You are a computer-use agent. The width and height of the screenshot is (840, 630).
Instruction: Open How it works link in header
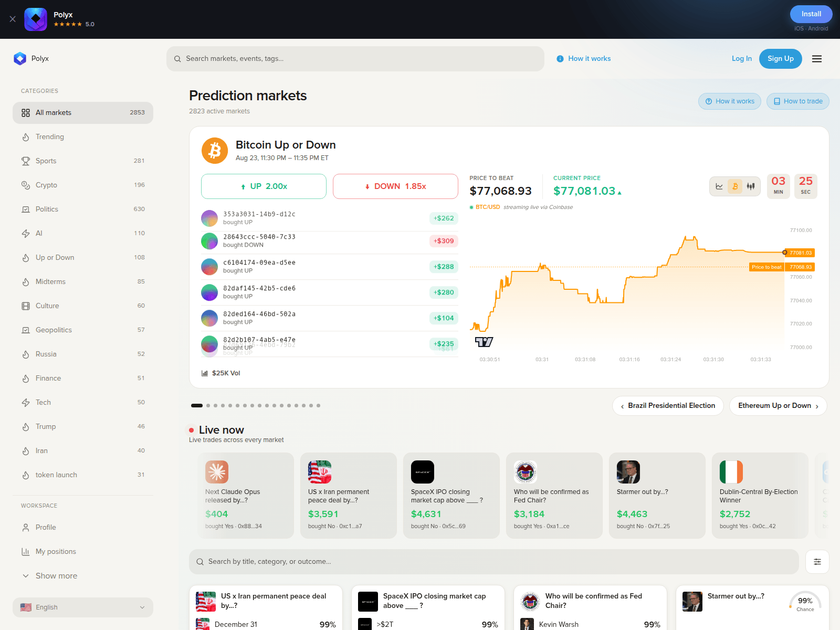point(584,59)
